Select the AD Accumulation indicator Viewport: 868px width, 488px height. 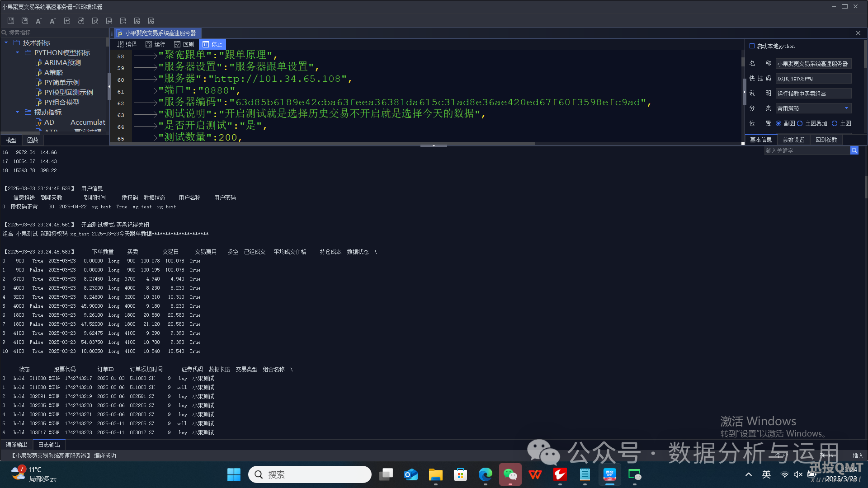[x=71, y=122]
